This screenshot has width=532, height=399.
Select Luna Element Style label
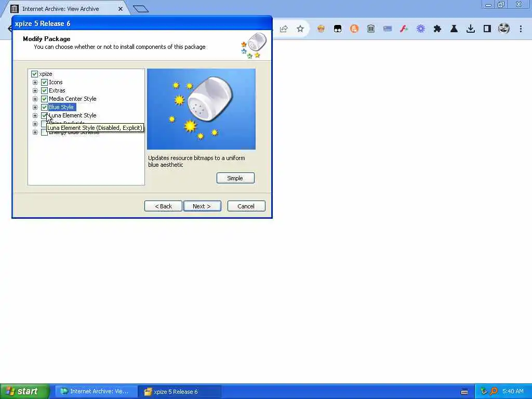73,115
